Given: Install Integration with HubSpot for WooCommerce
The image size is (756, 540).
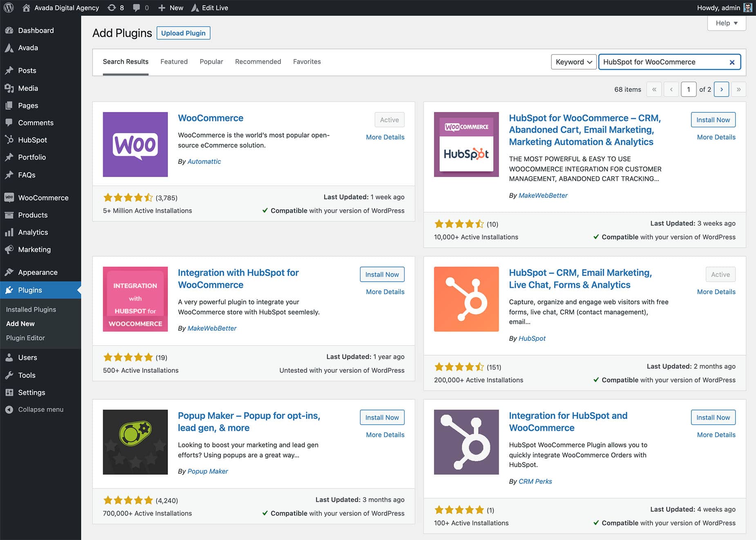Looking at the screenshot, I should click(382, 274).
